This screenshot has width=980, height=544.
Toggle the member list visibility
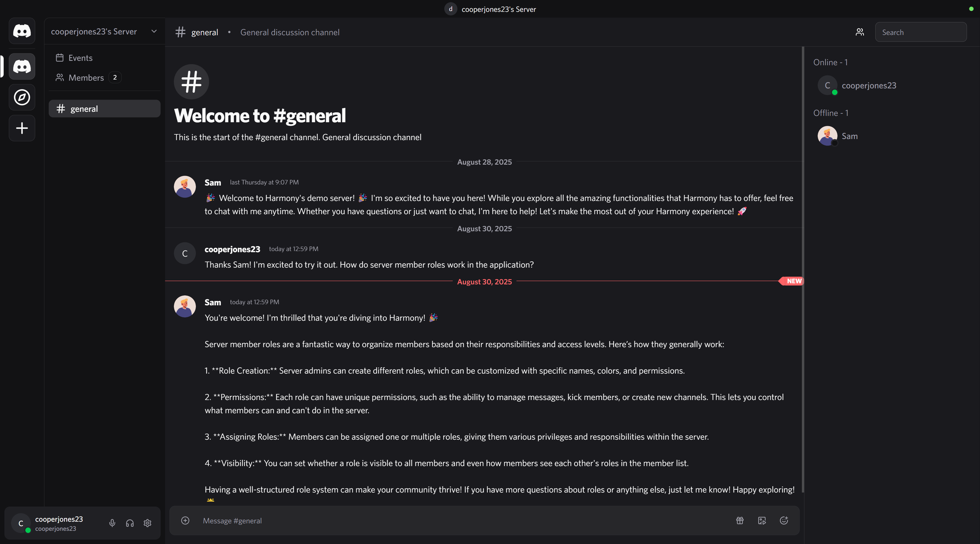coord(860,32)
